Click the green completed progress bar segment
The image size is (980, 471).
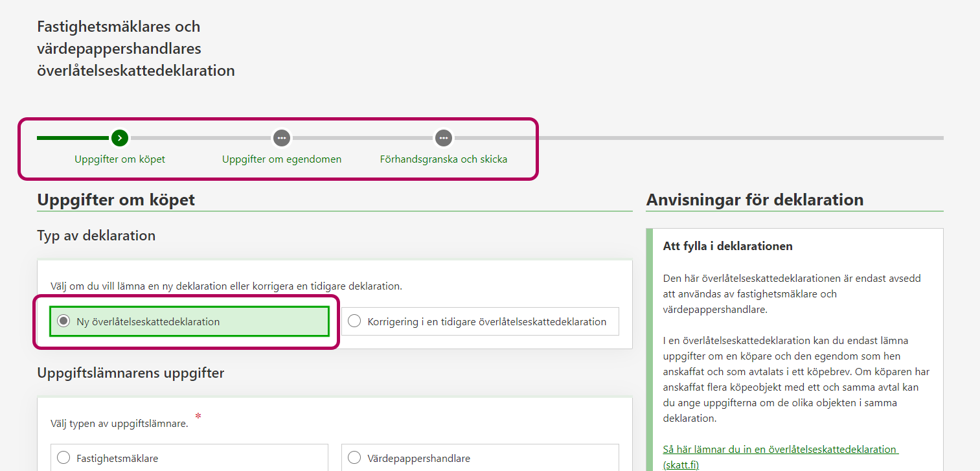(73, 138)
